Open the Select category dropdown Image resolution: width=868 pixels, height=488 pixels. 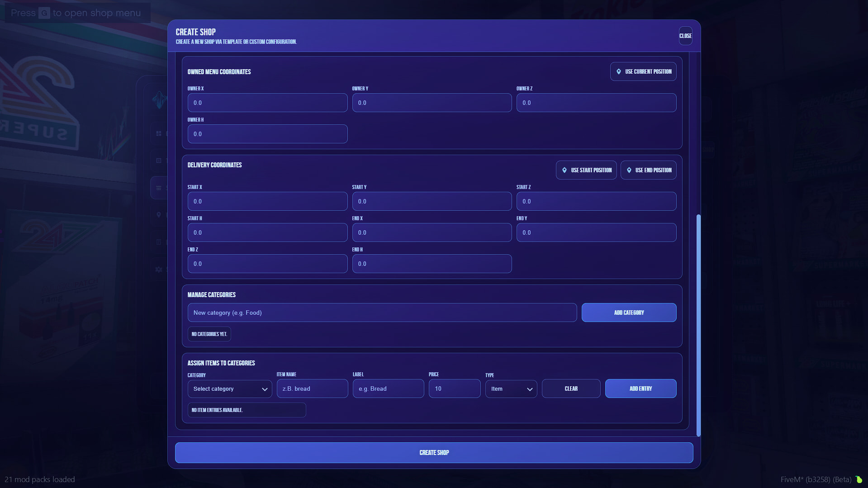[229, 389]
